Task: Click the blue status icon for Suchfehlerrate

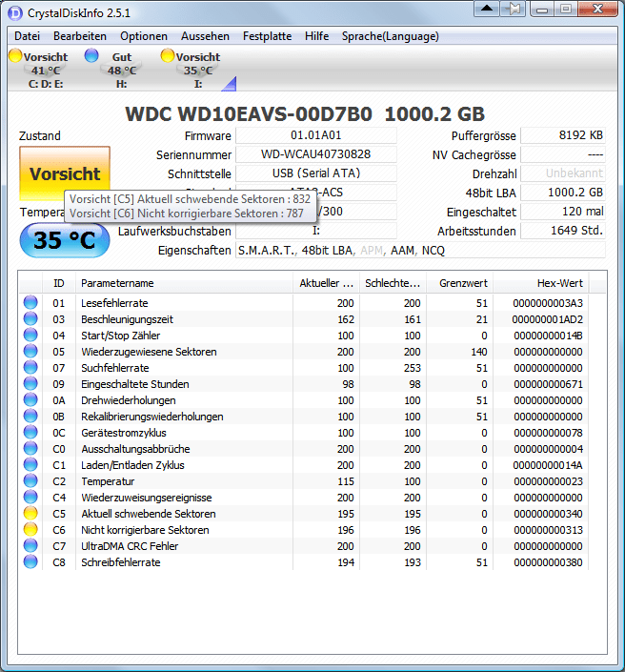Action: click(30, 367)
